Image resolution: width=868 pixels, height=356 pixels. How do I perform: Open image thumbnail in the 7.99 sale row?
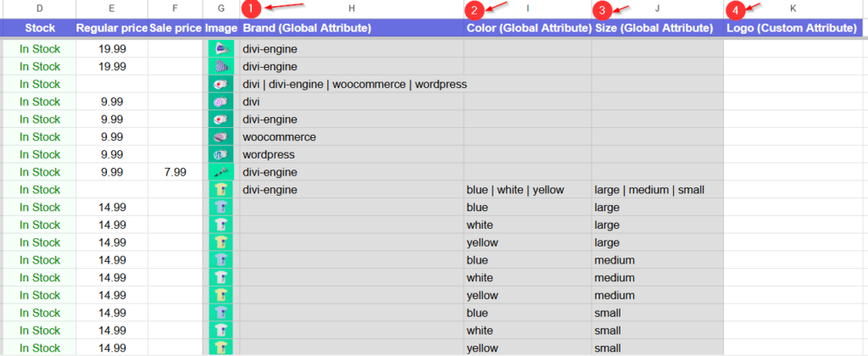click(x=221, y=172)
